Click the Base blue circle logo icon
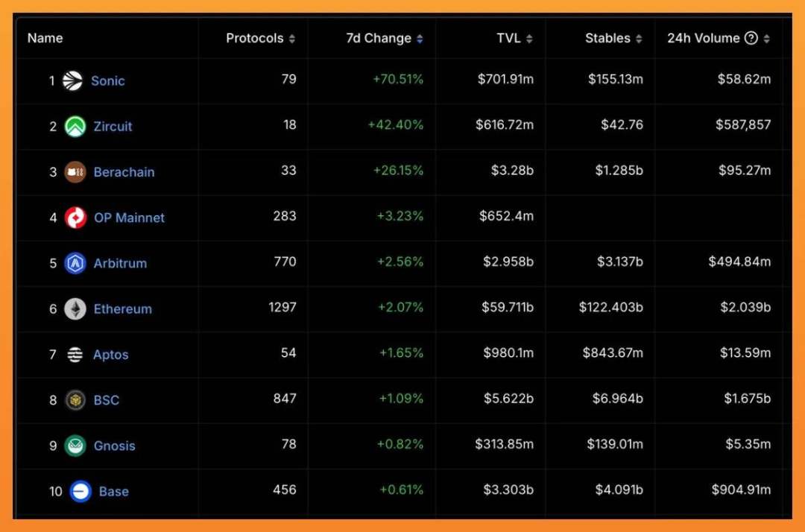This screenshot has height=532, width=805. (x=80, y=491)
